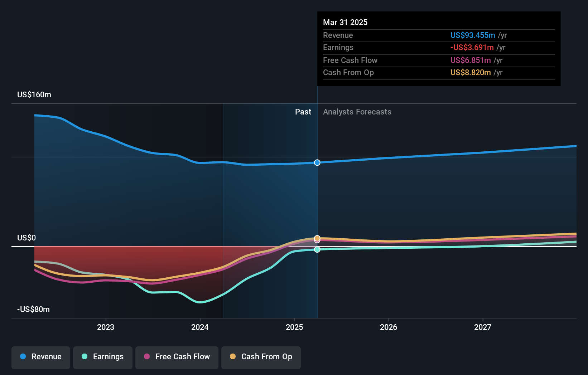
Task: Click the Revenue row label in tooltip
Action: click(x=338, y=35)
